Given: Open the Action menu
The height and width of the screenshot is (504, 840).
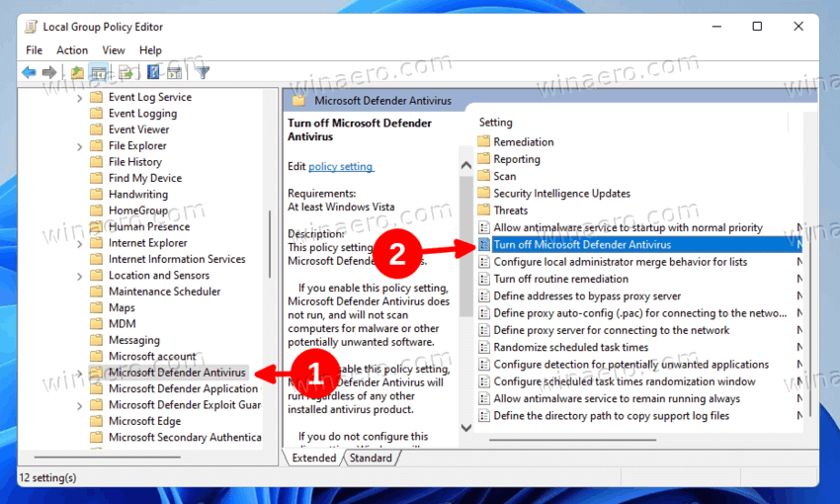Looking at the screenshot, I should pyautogui.click(x=72, y=50).
